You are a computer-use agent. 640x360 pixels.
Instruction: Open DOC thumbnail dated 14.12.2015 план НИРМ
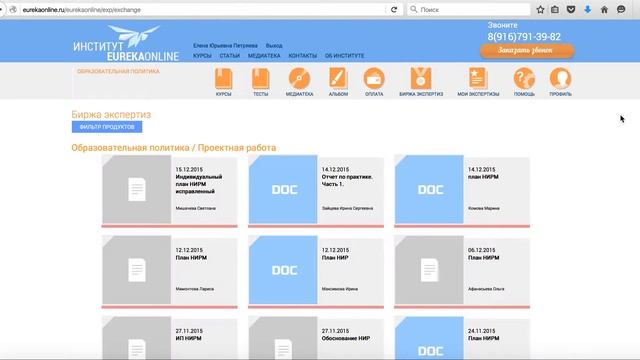[x=429, y=189]
